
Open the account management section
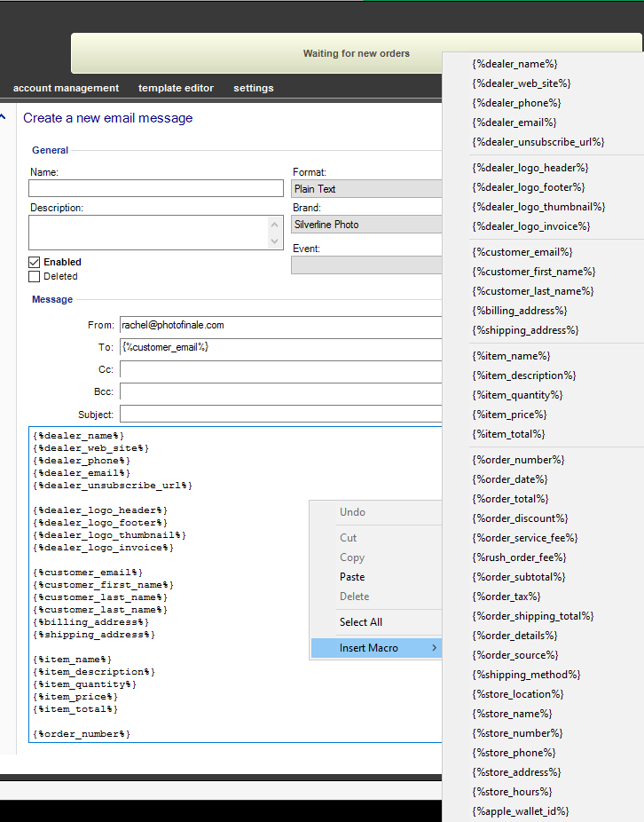pos(66,88)
